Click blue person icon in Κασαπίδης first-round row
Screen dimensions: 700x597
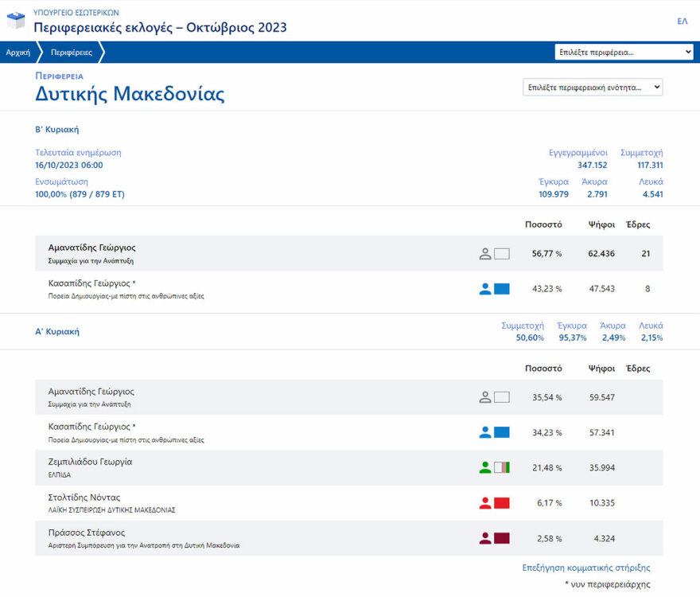click(x=485, y=432)
